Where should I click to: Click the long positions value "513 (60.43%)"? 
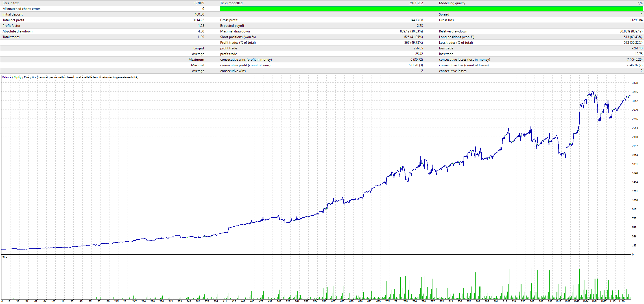click(633, 37)
